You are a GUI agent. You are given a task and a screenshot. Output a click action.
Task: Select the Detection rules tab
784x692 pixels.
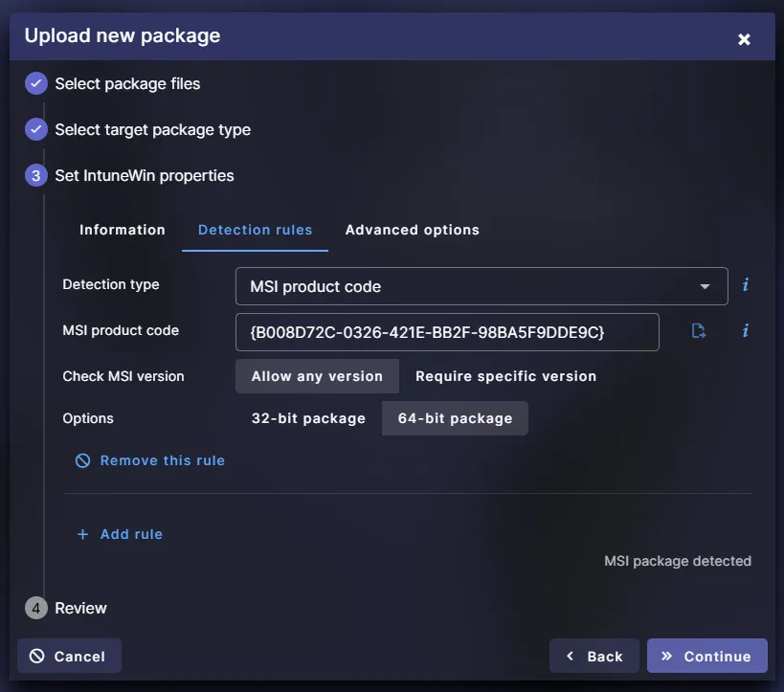pos(255,230)
